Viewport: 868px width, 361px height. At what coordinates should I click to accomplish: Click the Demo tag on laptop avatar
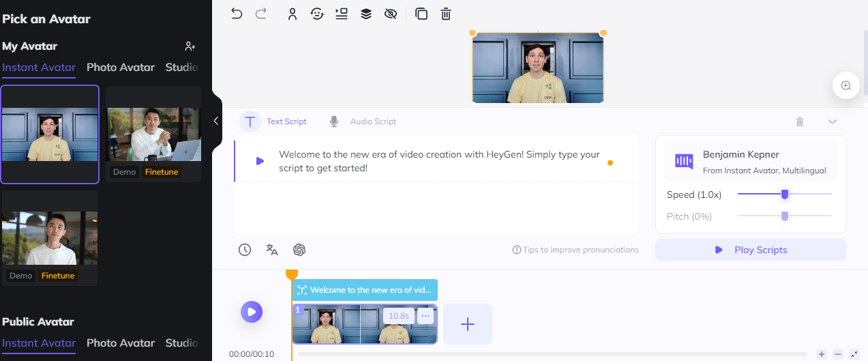(x=125, y=172)
